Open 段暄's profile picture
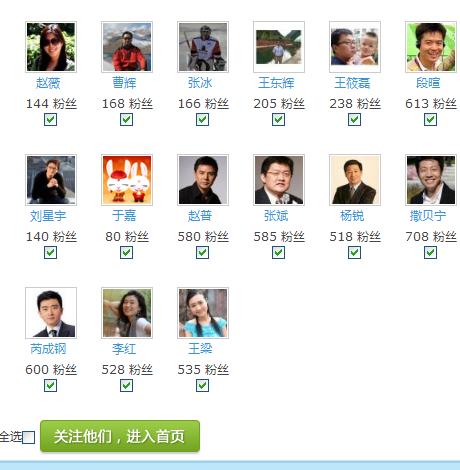The height and width of the screenshot is (470, 460). [431, 47]
